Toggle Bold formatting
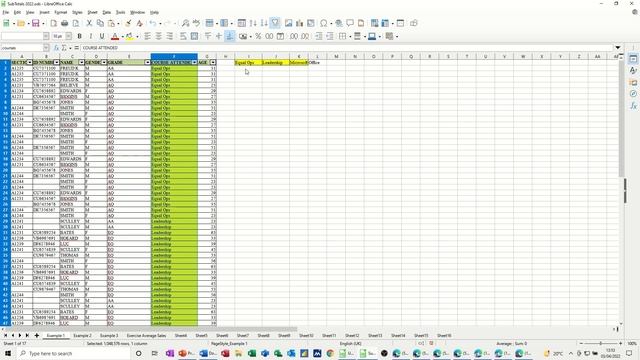 [x=80, y=36]
